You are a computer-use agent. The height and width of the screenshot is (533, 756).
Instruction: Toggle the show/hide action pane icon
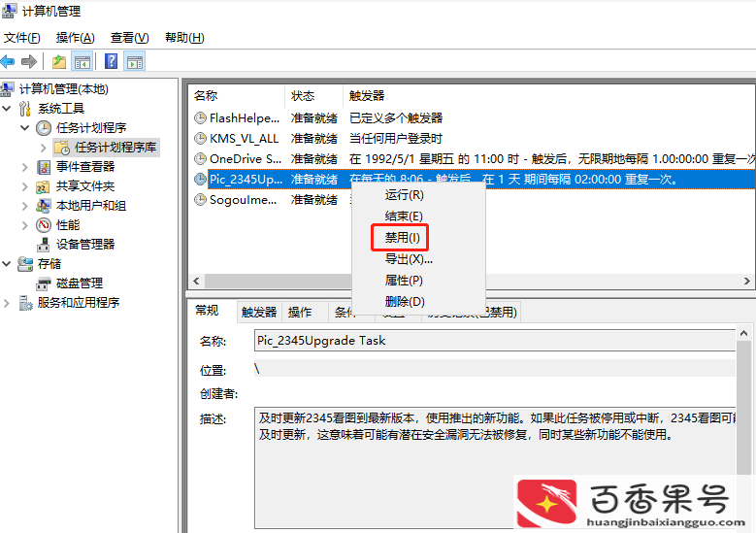pyautogui.click(x=135, y=62)
